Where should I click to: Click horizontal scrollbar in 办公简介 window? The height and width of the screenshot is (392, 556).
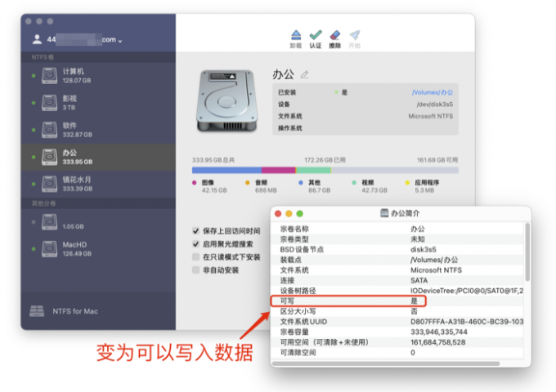click(x=386, y=363)
